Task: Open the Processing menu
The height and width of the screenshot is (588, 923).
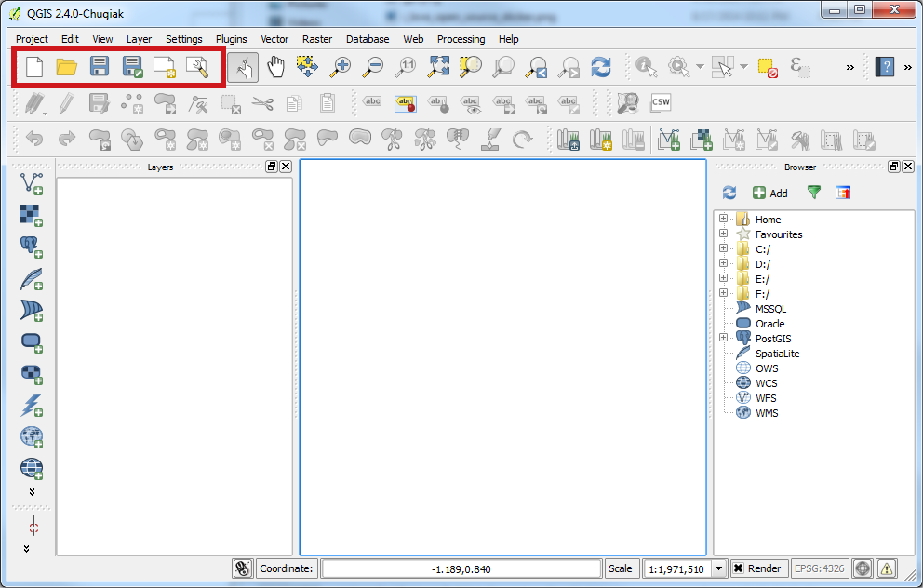Action: pos(461,39)
